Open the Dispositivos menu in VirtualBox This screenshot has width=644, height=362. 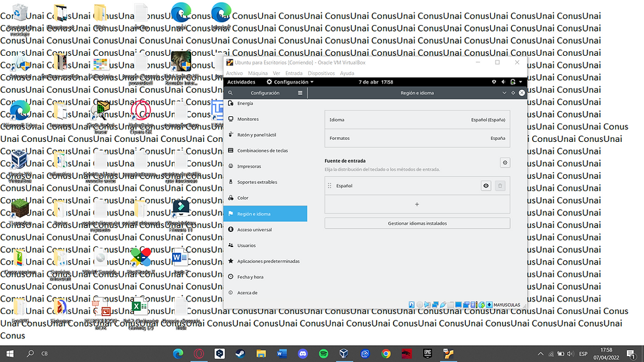point(321,74)
